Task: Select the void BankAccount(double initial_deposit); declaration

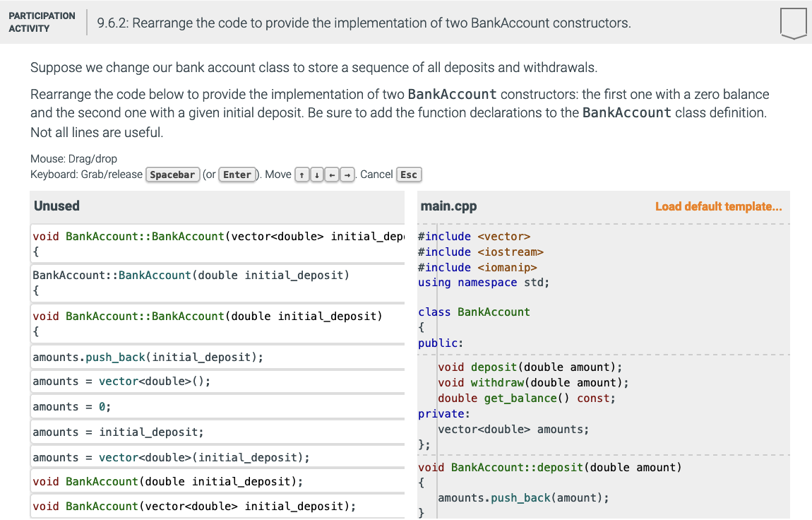Action: [x=217, y=482]
